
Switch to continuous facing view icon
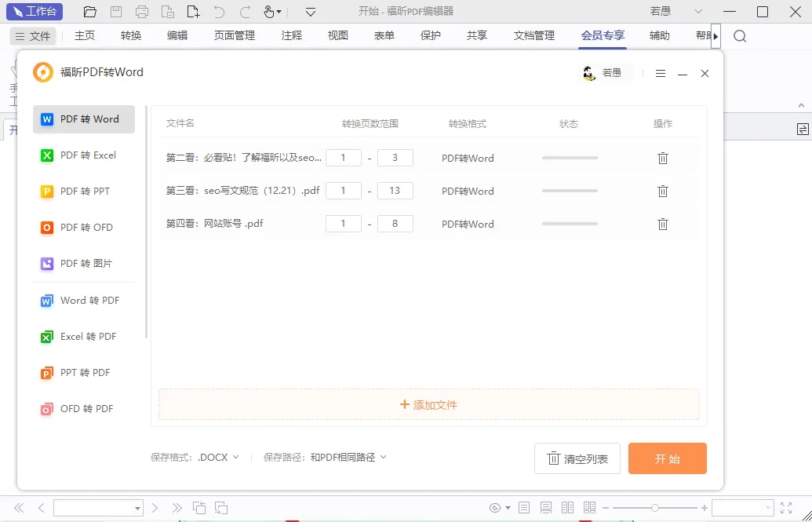(x=589, y=508)
